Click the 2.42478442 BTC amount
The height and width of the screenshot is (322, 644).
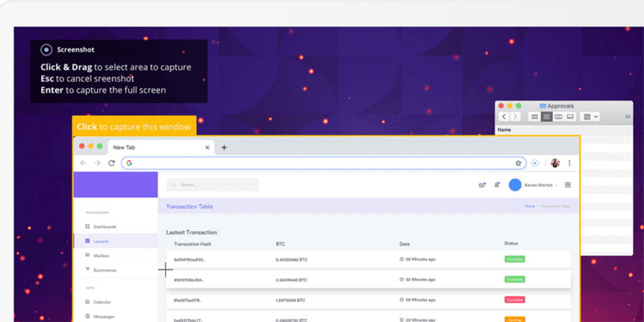291,280
